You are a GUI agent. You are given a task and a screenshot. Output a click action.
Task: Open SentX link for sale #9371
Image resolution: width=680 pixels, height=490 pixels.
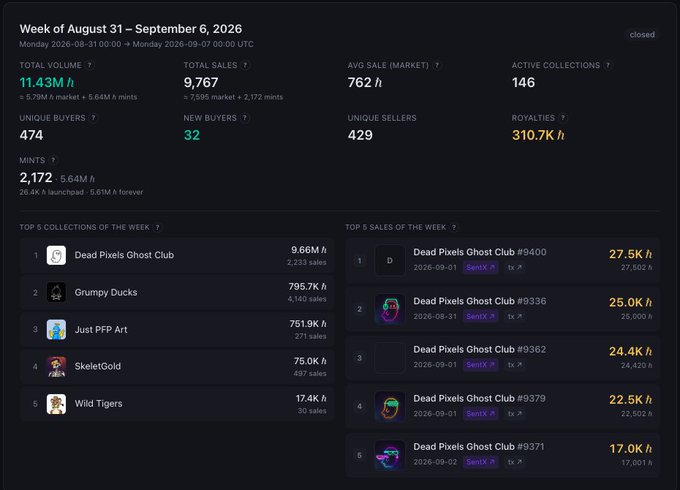[481, 462]
